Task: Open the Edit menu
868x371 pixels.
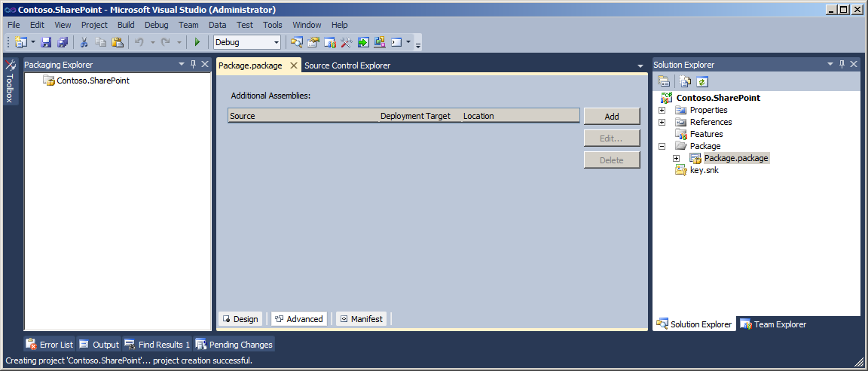Action: [x=37, y=25]
